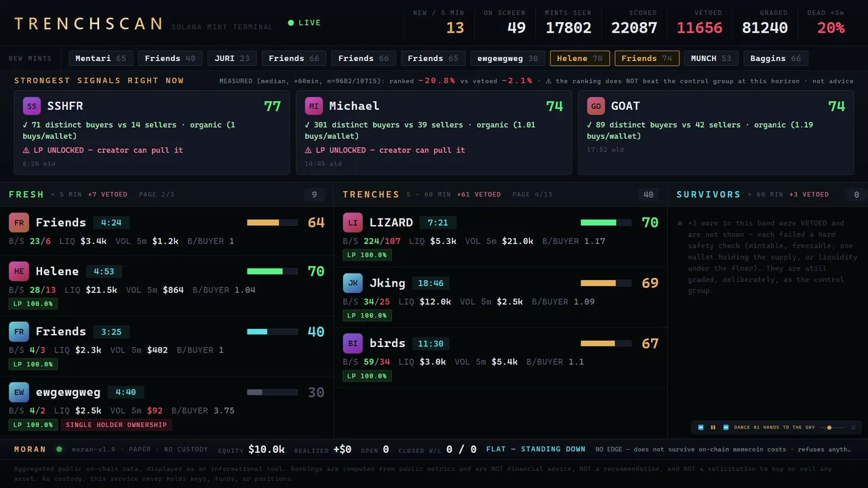Click BI avatar icon for birds
Screen dimensions: 868x488
pos(353,344)
